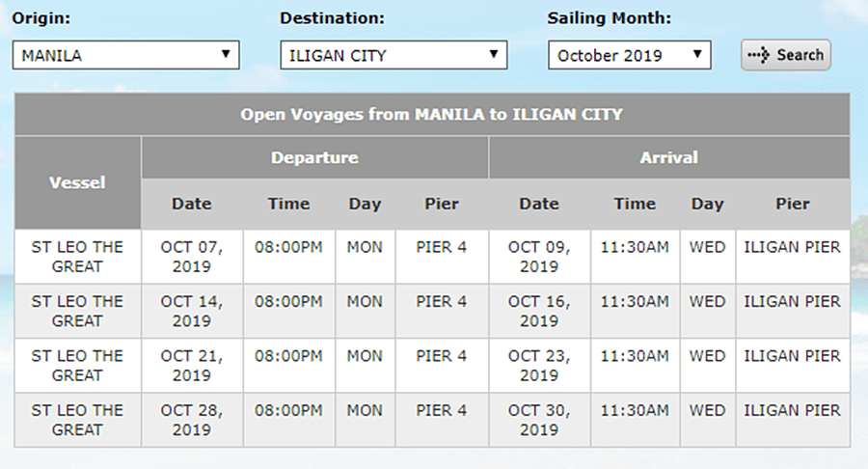
Task: Select the OCT 21, 2019 departure date cell
Action: point(191,366)
